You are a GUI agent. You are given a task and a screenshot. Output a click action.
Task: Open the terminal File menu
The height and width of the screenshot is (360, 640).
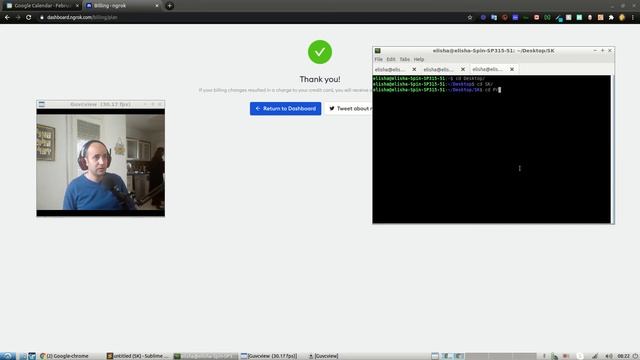tap(378, 59)
